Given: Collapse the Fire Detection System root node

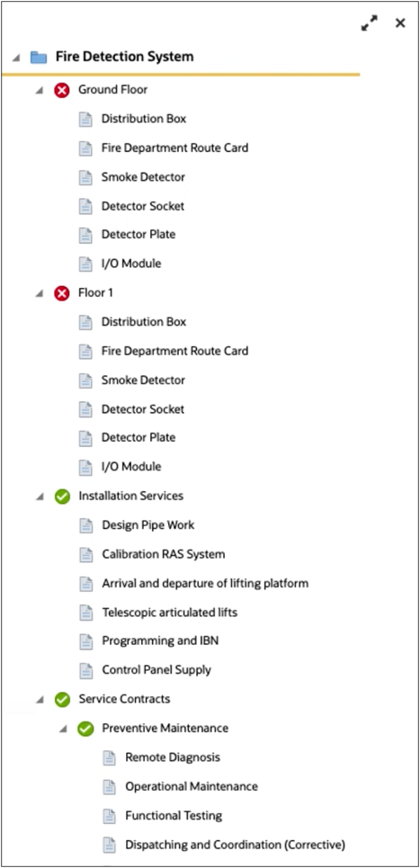Looking at the screenshot, I should 16,57.
